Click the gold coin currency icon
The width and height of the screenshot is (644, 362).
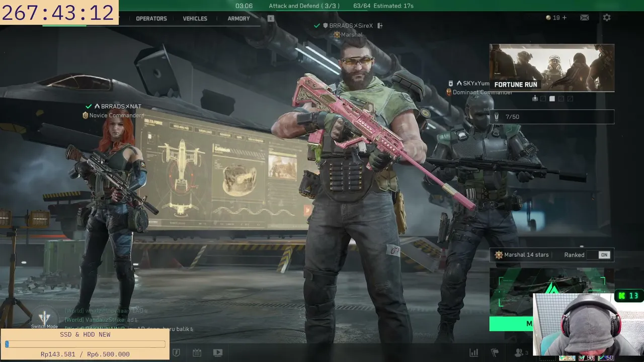(x=548, y=18)
